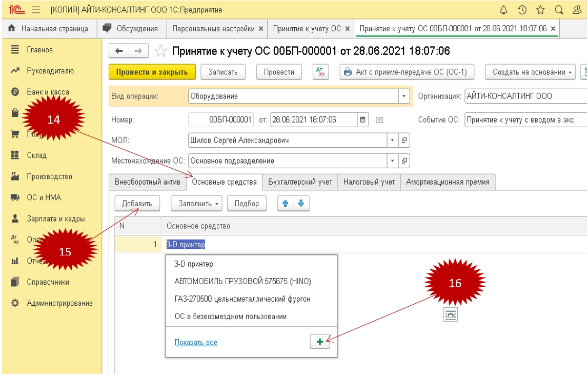Open Банк и касса section in sidebar
Image resolution: width=588 pixels, height=375 pixels.
(48, 92)
